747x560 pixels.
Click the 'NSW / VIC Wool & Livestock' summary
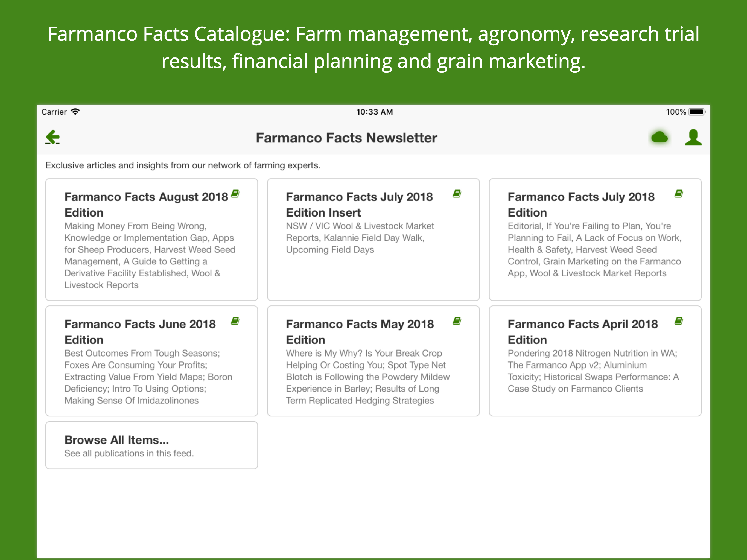(360, 238)
